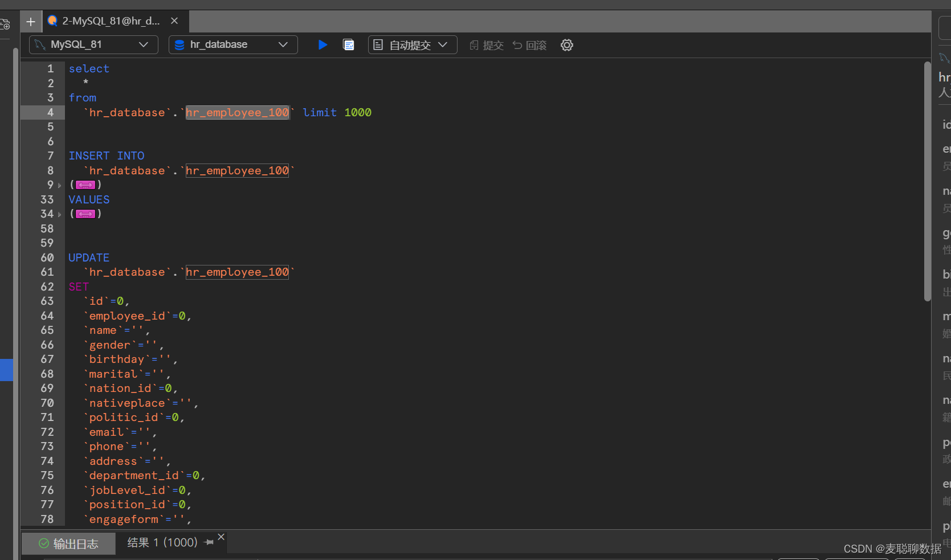Click 'UPDATE' keyword on line 60
The image size is (951, 560).
click(x=89, y=257)
